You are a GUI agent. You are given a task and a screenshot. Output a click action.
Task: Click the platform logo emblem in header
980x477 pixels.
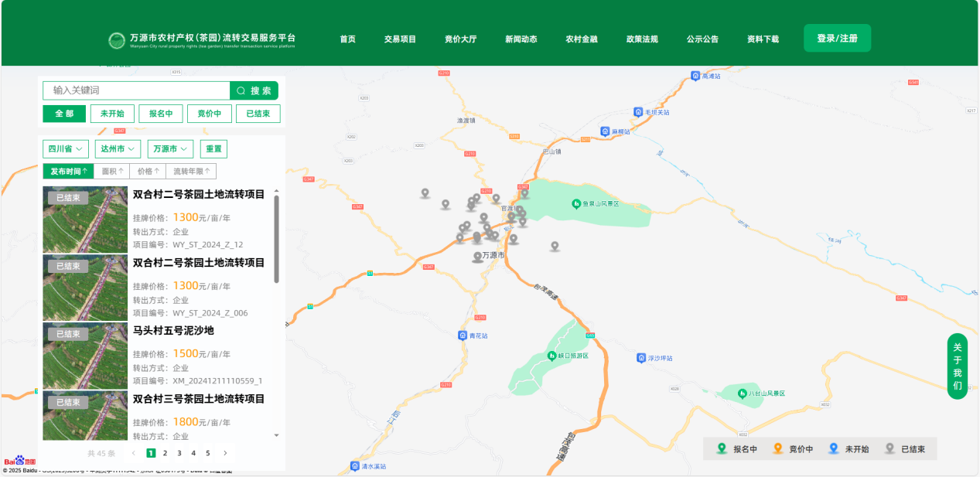coord(117,39)
